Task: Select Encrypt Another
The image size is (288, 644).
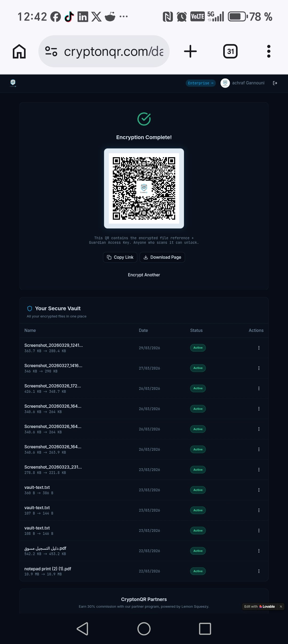Action: [x=144, y=275]
